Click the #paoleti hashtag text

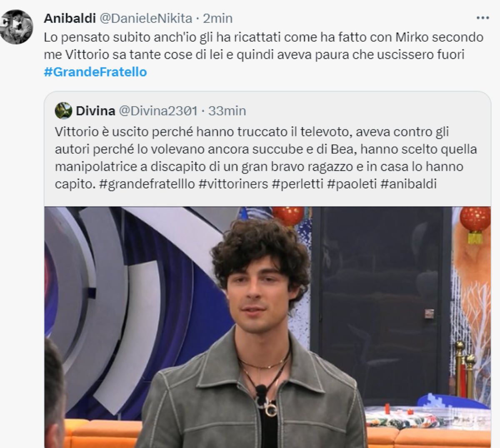pos(352,184)
